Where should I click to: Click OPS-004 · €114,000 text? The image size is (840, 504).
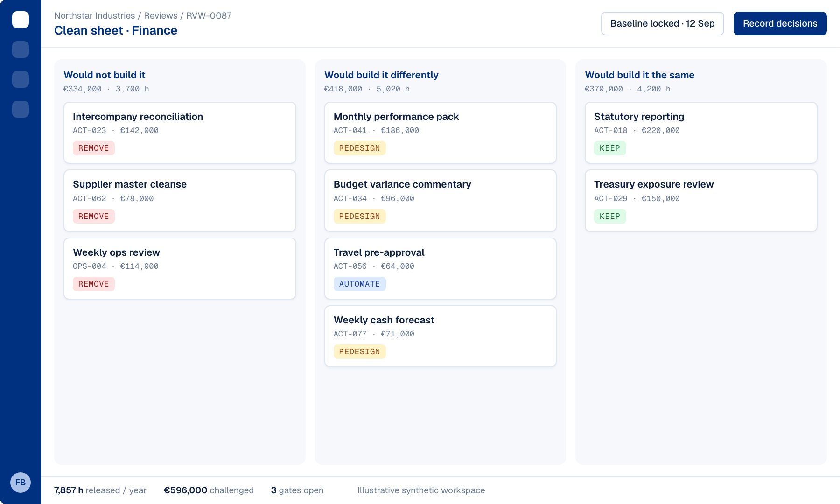[x=116, y=266]
